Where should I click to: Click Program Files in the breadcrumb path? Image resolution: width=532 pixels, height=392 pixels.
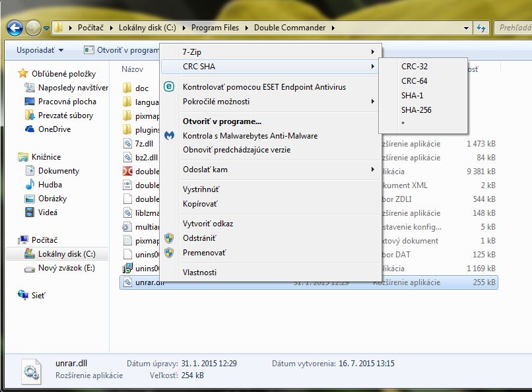215,28
